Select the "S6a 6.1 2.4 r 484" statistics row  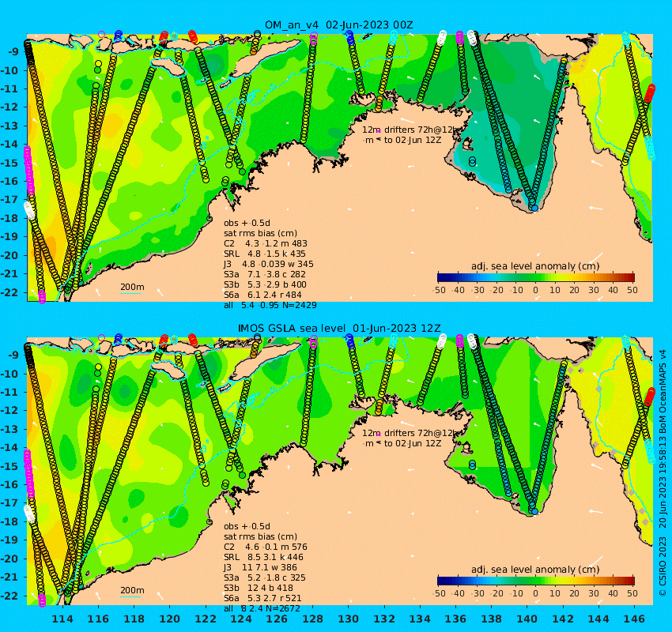262,295
